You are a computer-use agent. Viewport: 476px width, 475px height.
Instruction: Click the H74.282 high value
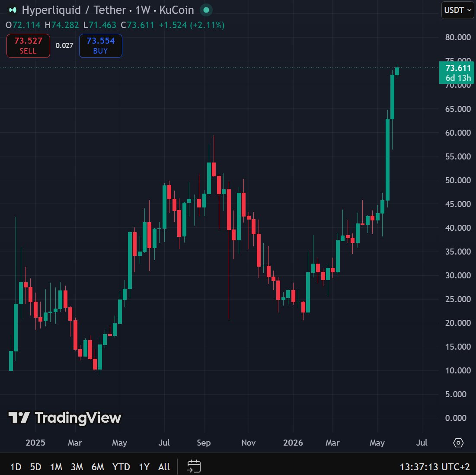[x=62, y=25]
